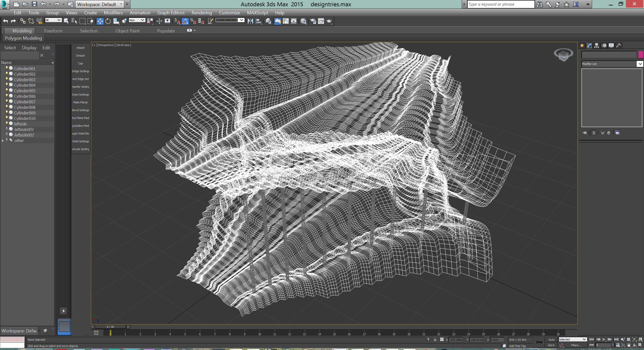Switch to the Freeform ribbon tab
Viewport: 644px width, 350px height.
point(53,31)
